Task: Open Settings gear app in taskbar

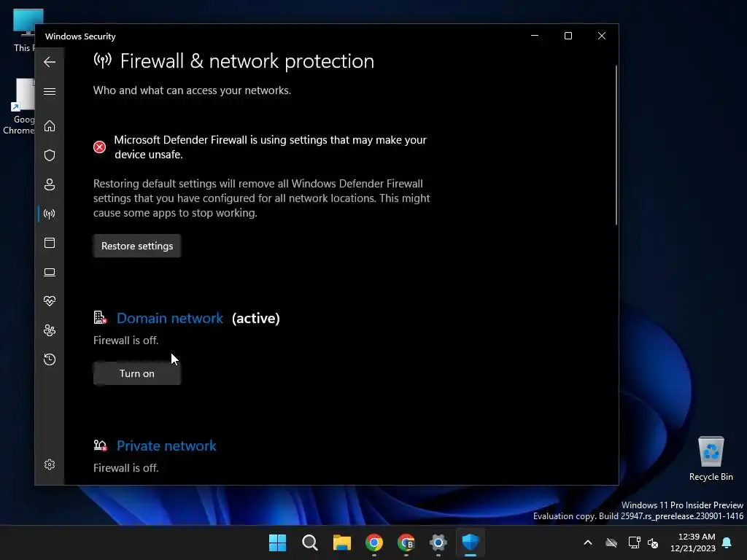Action: 438,542
